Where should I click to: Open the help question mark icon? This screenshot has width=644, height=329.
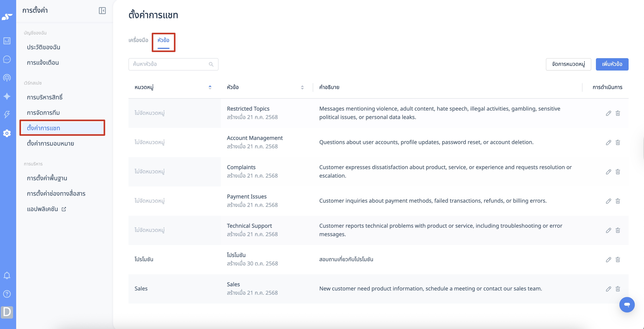tap(7, 294)
